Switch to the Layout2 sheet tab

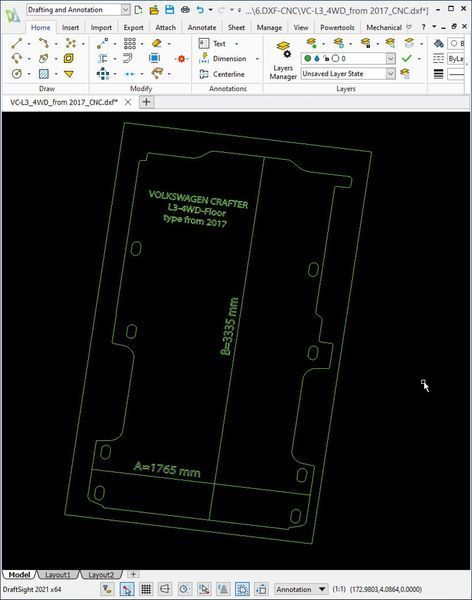click(x=101, y=574)
